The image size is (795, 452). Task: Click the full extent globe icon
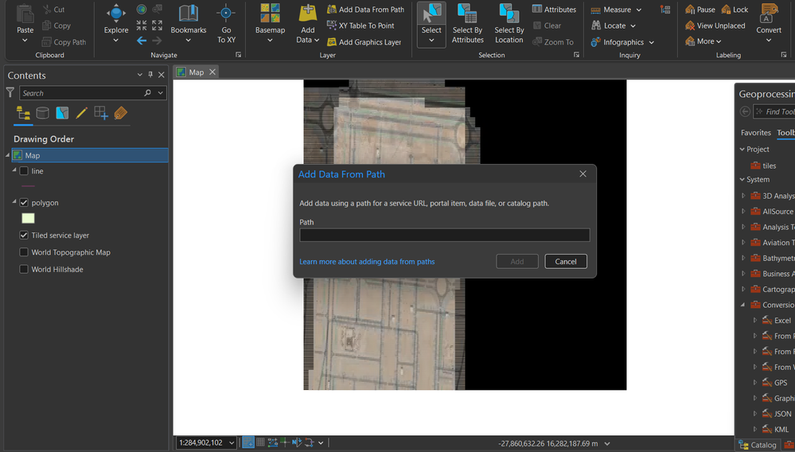click(x=141, y=9)
